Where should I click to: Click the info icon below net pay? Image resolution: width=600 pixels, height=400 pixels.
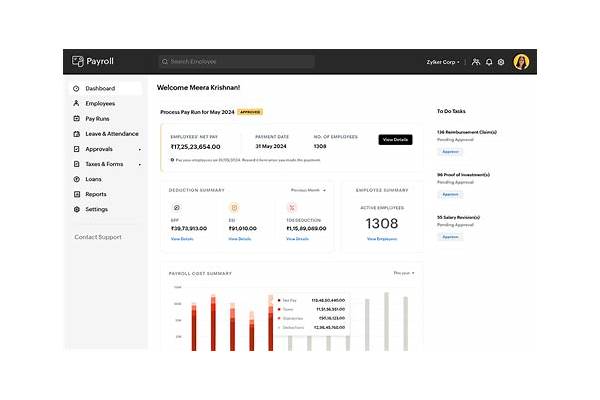pos(172,160)
